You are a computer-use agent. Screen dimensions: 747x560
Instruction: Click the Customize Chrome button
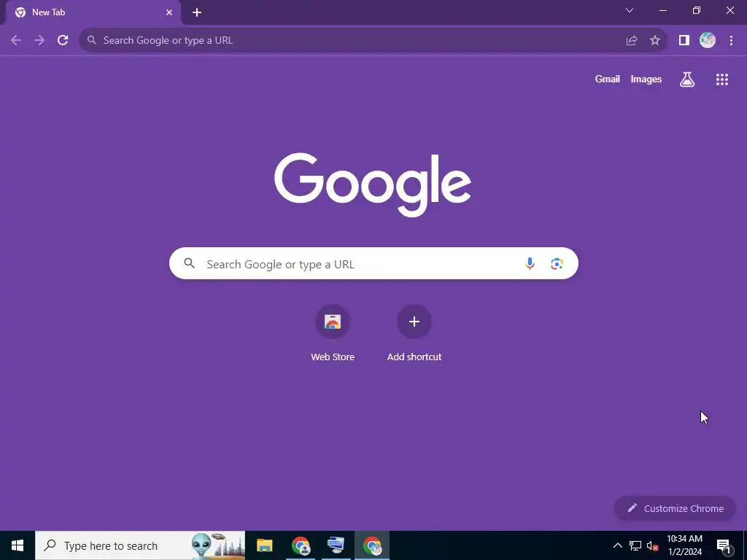[675, 508]
